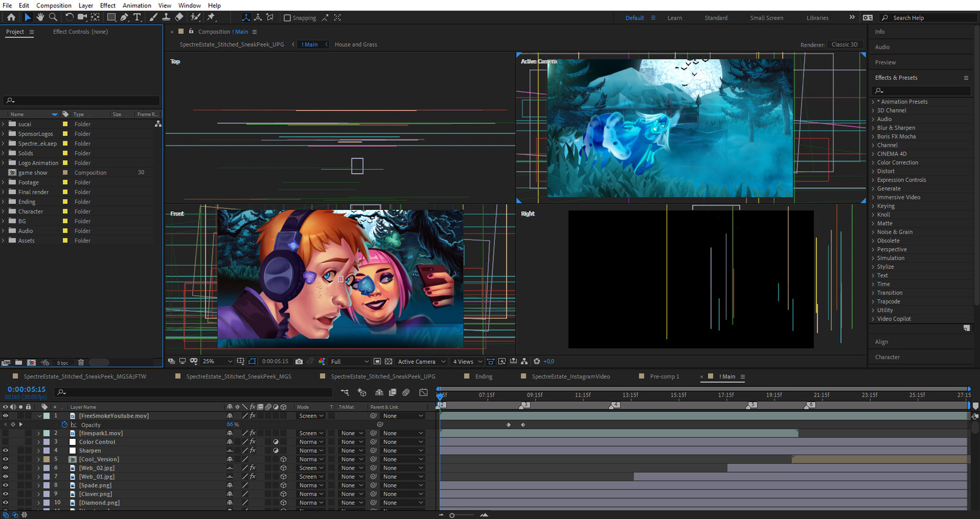
Task: Select the Zoom magnifier tool
Action: (x=53, y=17)
